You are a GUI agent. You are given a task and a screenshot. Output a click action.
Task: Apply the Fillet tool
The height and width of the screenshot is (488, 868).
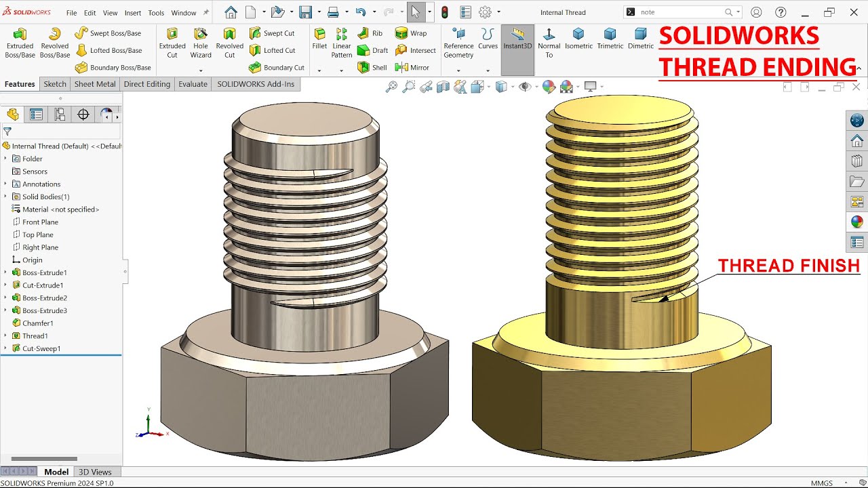(319, 40)
